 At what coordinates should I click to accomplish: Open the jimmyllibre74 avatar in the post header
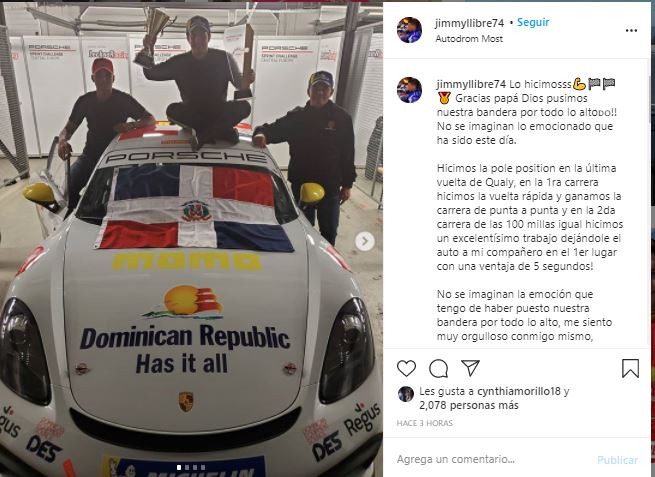coord(409,30)
